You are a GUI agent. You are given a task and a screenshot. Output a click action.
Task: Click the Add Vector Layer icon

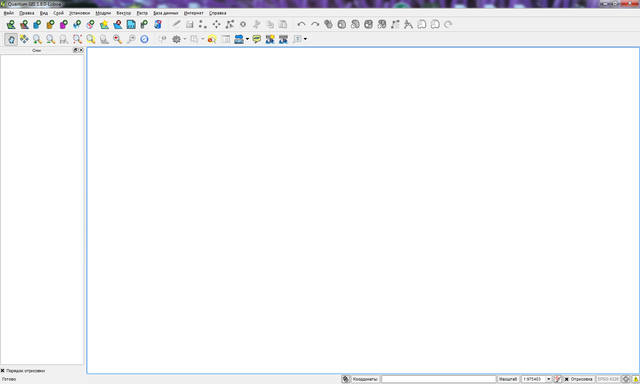click(11, 24)
